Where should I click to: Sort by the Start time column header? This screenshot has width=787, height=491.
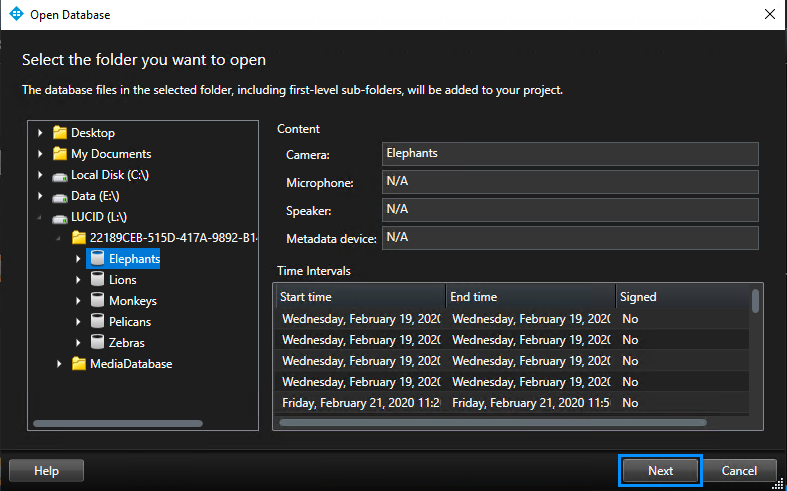(360, 297)
